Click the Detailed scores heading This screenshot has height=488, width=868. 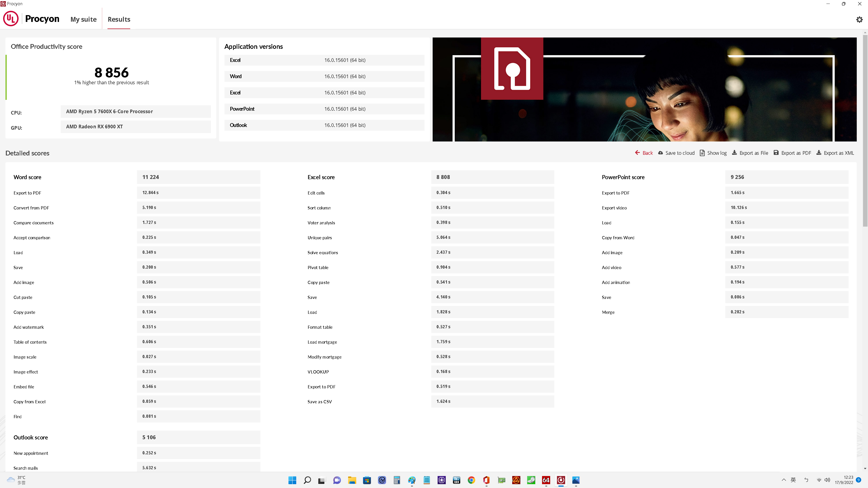pos(27,153)
